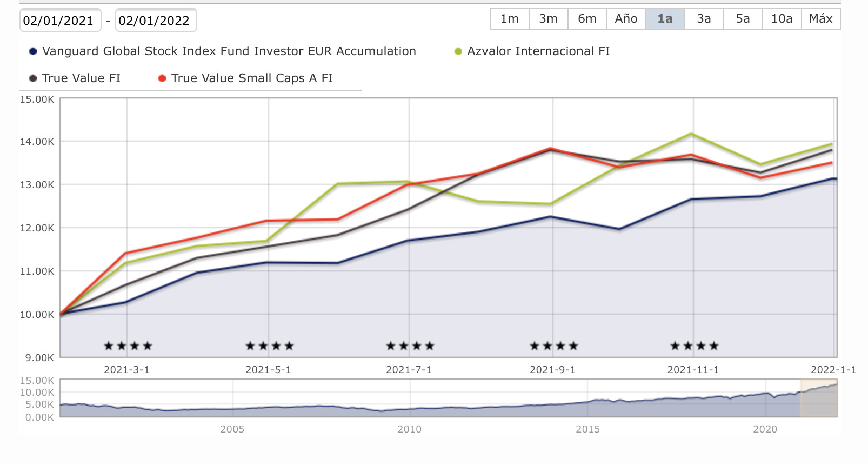The width and height of the screenshot is (868, 465).
Task: Choose the 10a range button
Action: click(782, 19)
